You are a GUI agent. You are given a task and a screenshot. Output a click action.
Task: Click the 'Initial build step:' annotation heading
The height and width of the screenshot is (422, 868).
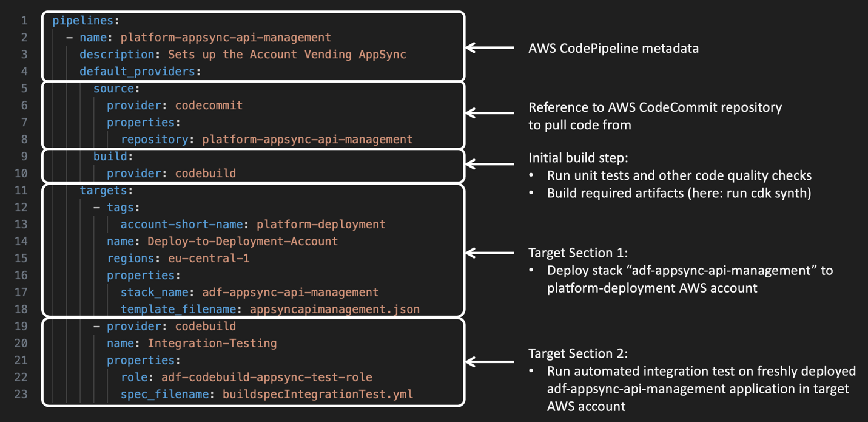click(578, 158)
